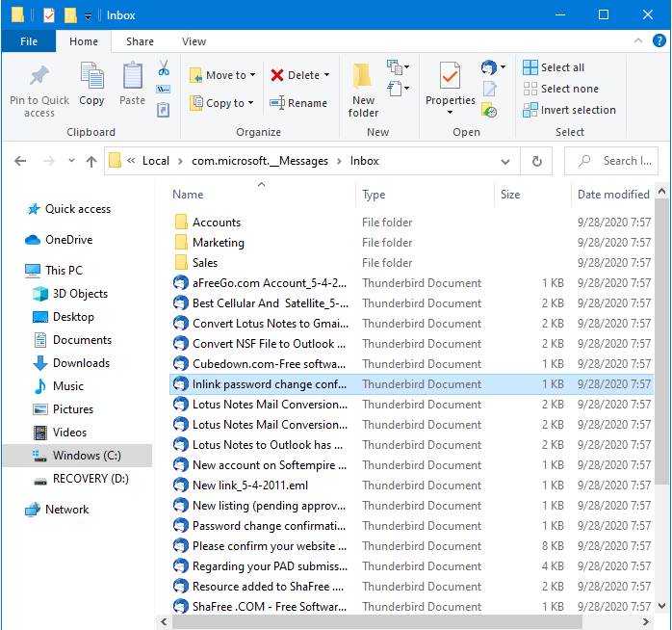Click Select all in ribbon
The image size is (672, 630).
(x=554, y=67)
